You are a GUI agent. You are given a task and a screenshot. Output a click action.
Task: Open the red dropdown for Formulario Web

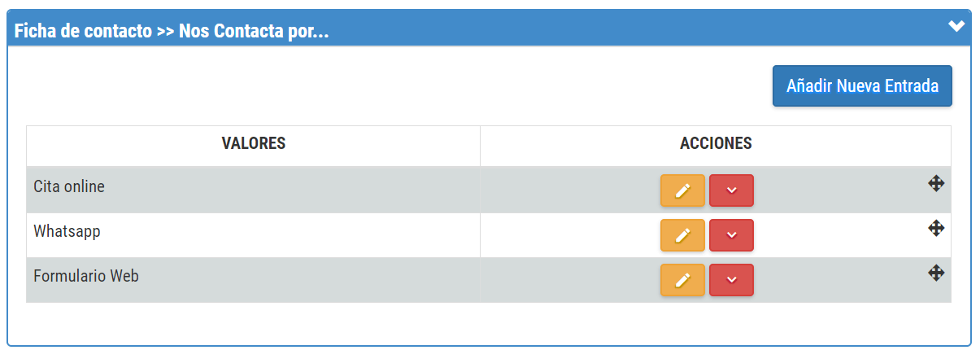pos(731,280)
